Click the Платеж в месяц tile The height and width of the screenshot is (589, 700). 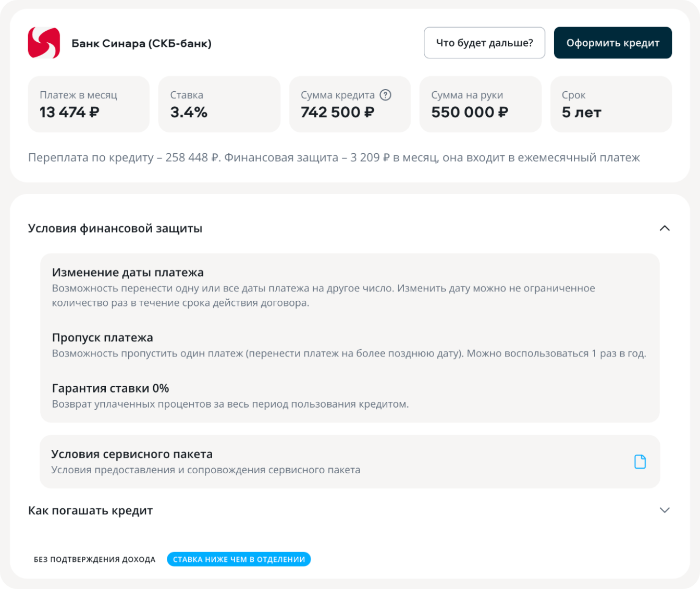(89, 104)
